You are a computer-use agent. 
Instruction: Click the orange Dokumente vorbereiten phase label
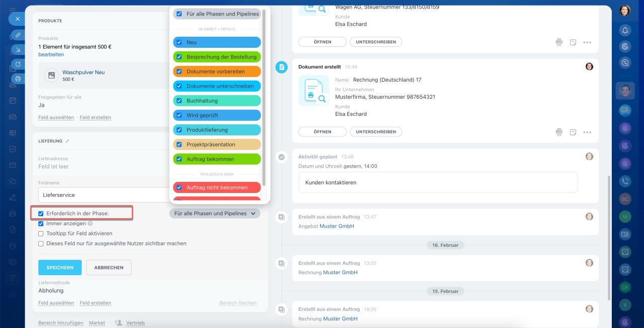[x=217, y=72]
